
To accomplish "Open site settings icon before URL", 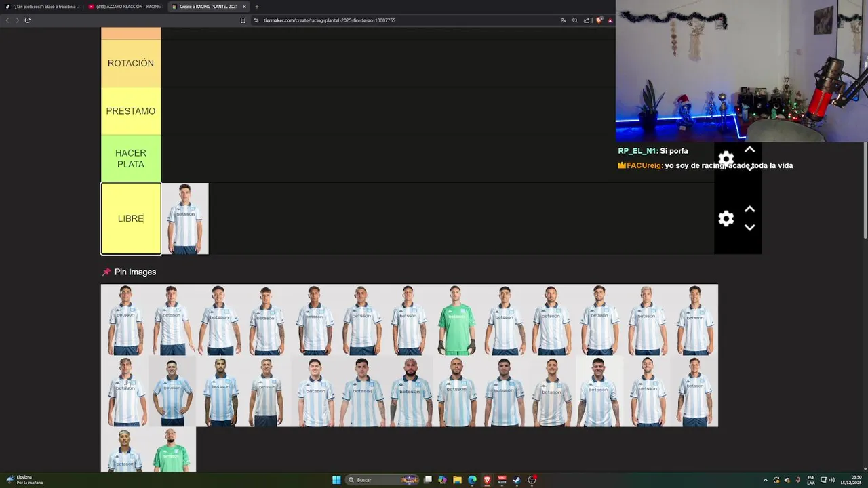I will tap(256, 20).
